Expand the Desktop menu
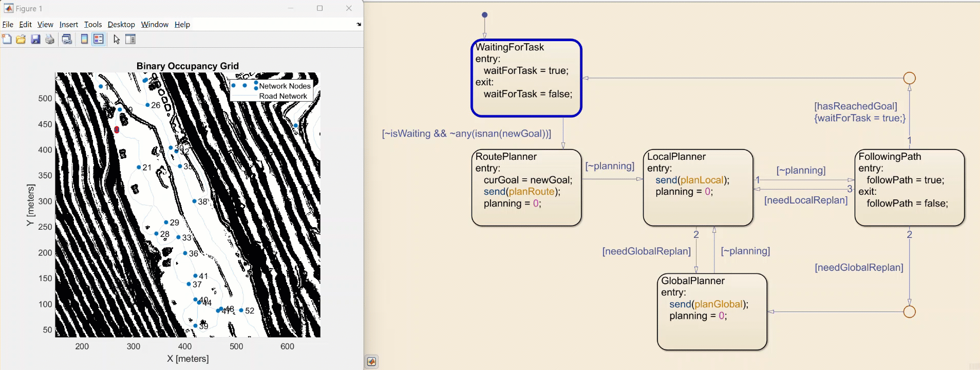The height and width of the screenshot is (370, 980). point(121,24)
